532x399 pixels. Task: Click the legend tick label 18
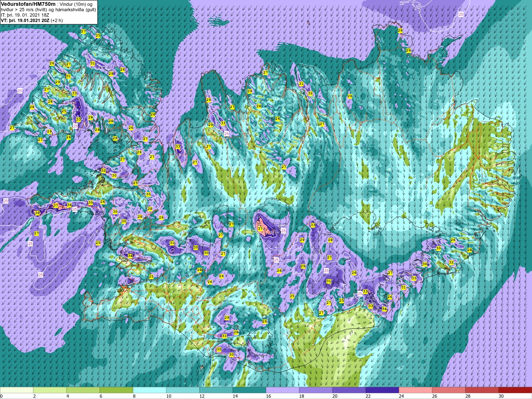click(x=301, y=396)
